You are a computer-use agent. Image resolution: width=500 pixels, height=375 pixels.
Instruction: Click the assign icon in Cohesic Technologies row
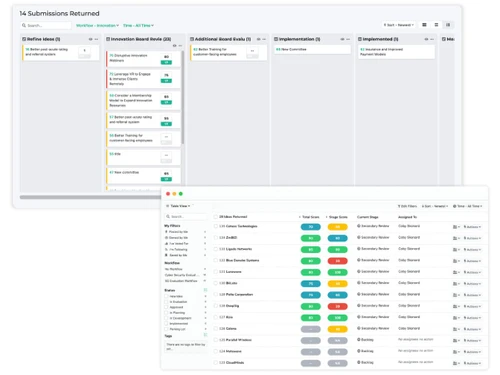click(456, 227)
